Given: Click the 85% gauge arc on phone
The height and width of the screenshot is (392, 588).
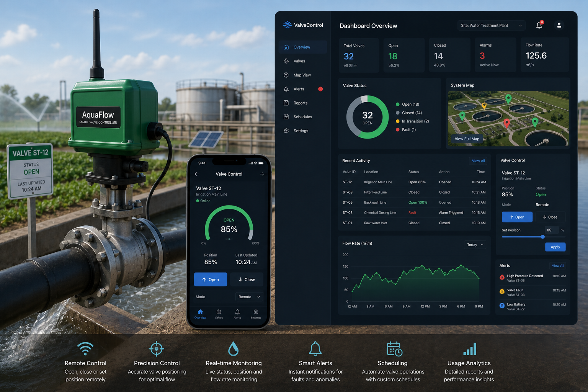Looking at the screenshot, I should [229, 223].
